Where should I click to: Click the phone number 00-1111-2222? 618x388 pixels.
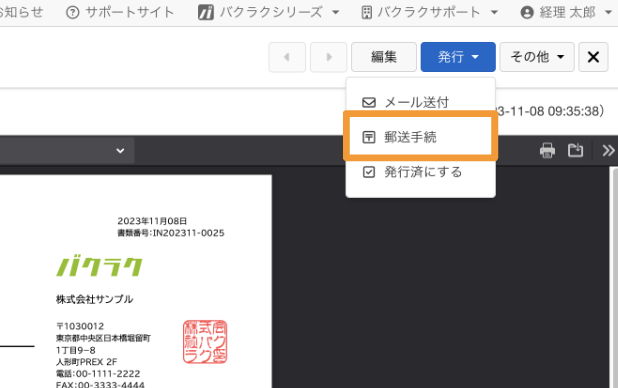point(108,374)
